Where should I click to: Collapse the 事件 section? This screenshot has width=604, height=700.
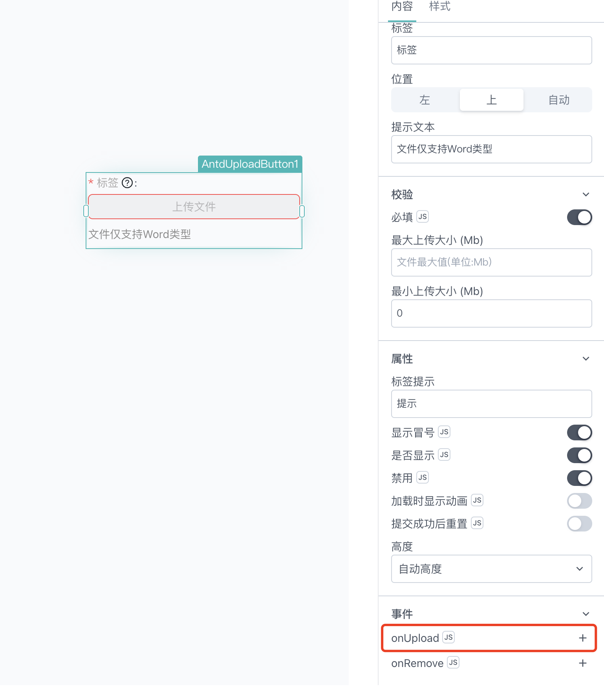(x=586, y=614)
